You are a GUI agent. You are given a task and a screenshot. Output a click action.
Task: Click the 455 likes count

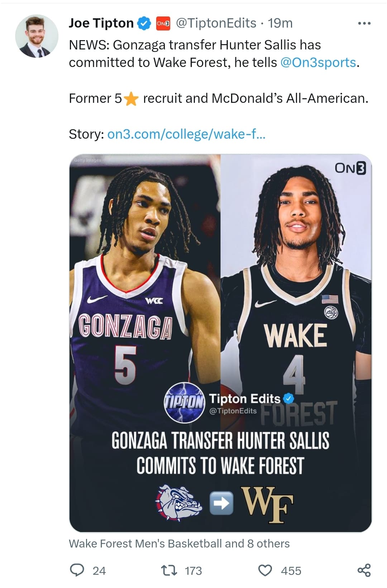pos(291,571)
